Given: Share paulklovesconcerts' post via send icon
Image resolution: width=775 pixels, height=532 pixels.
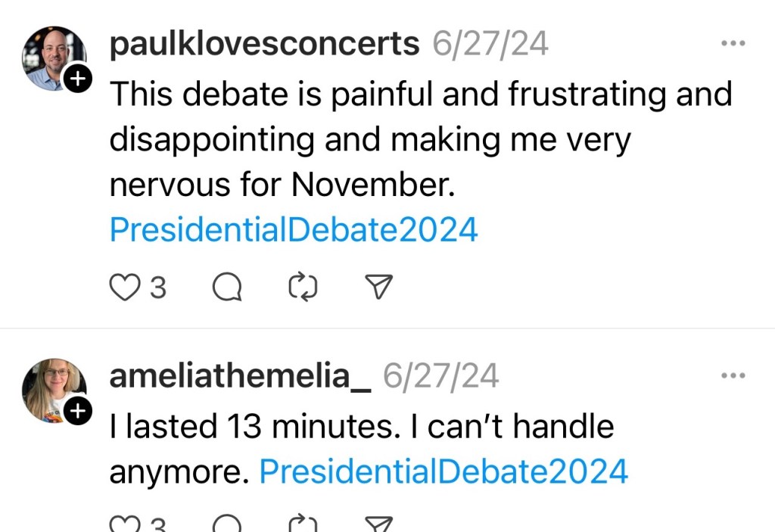Looking at the screenshot, I should (x=378, y=286).
